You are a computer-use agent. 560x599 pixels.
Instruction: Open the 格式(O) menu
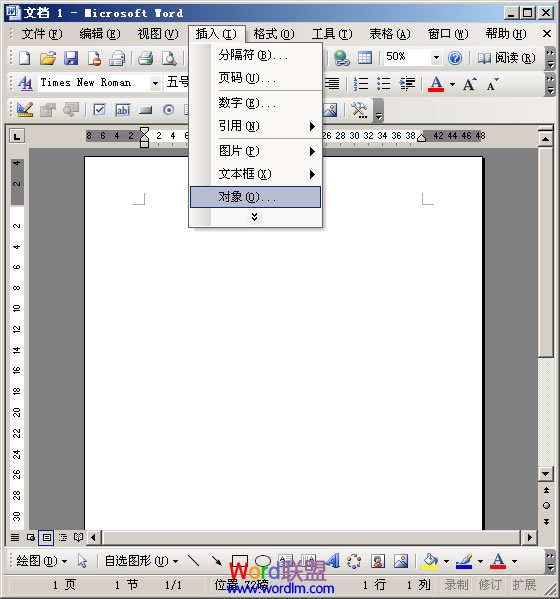[274, 34]
